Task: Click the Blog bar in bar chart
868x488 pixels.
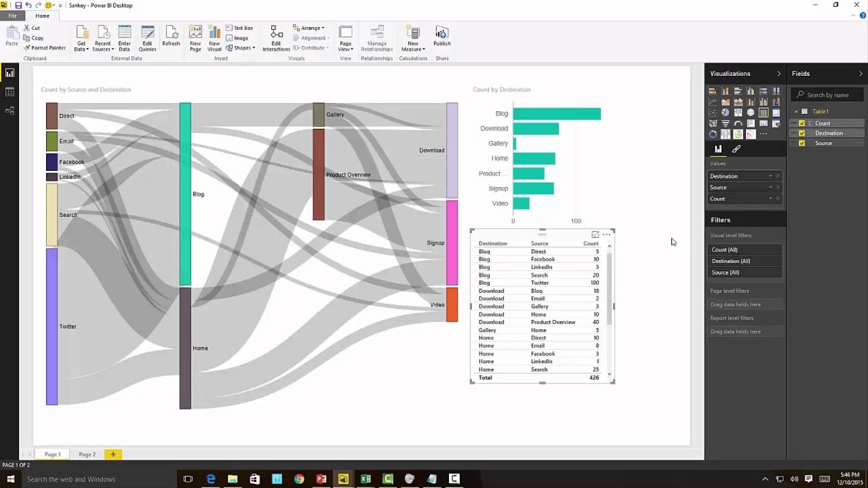Action: [x=557, y=114]
